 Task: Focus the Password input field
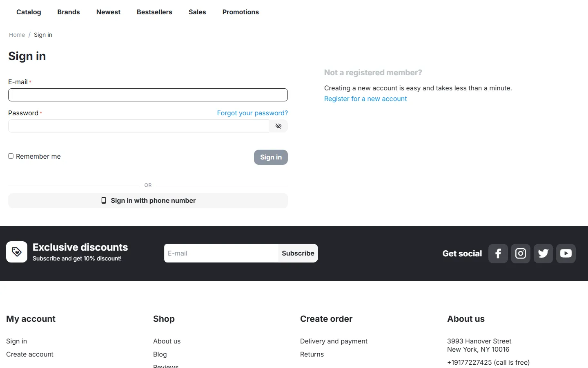point(138,126)
